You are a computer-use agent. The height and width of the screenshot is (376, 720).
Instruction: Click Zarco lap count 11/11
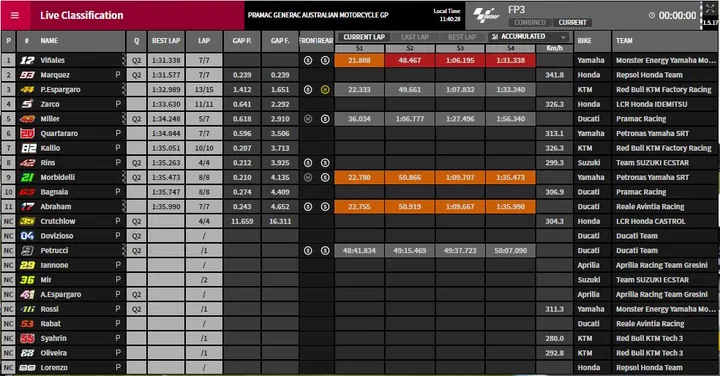pos(204,104)
